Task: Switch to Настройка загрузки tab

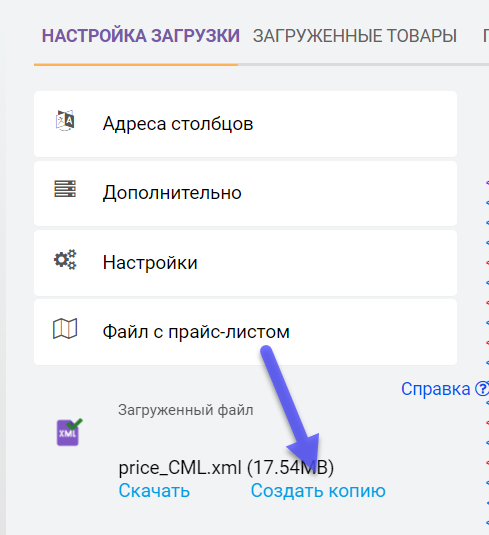Action: [x=141, y=36]
